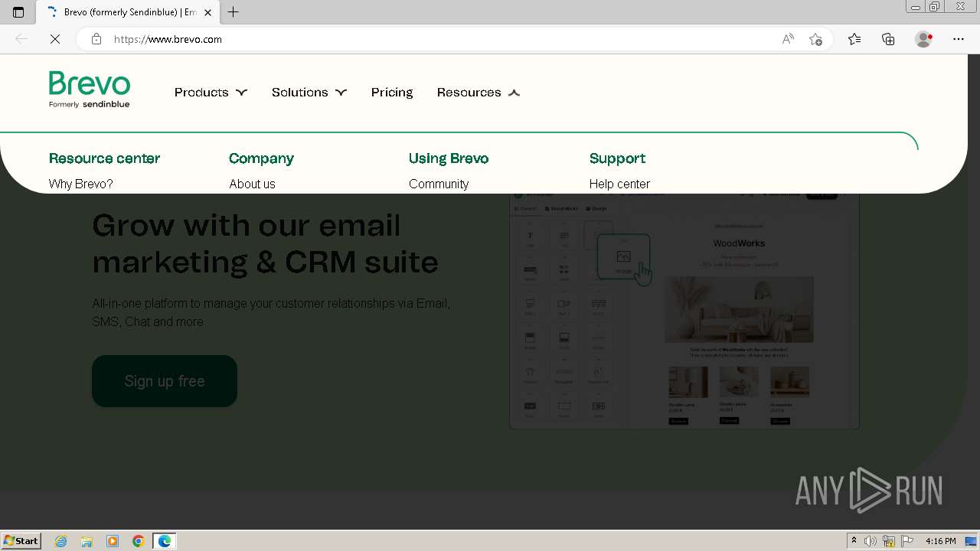Open the Windows Start menu
This screenshot has height=551, width=980.
pyautogui.click(x=21, y=541)
